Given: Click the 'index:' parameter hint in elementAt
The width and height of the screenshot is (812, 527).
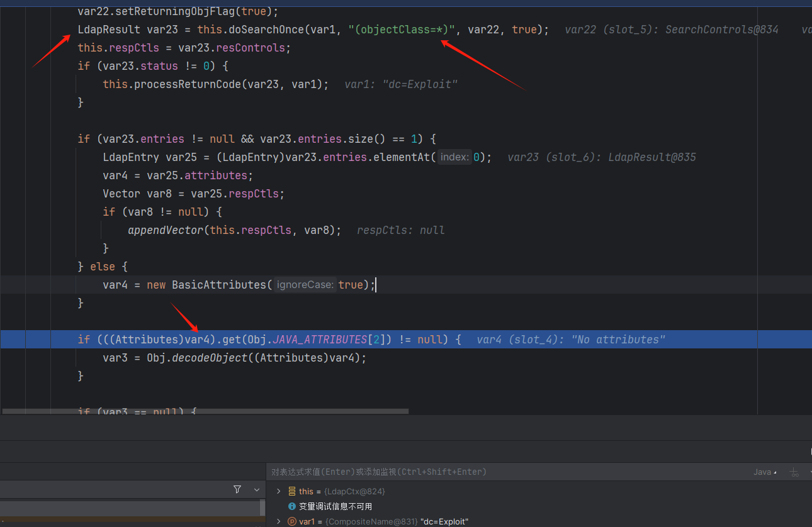Looking at the screenshot, I should (x=455, y=157).
